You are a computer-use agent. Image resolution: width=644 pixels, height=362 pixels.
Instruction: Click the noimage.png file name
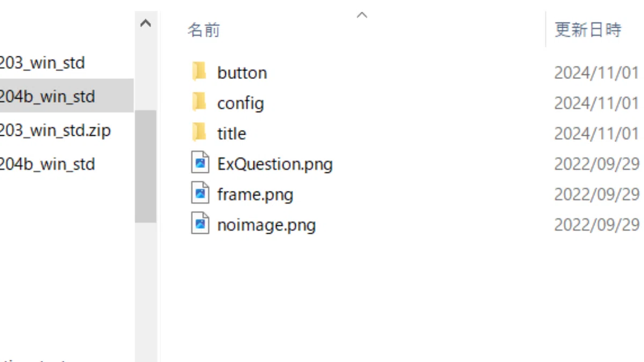pos(266,225)
